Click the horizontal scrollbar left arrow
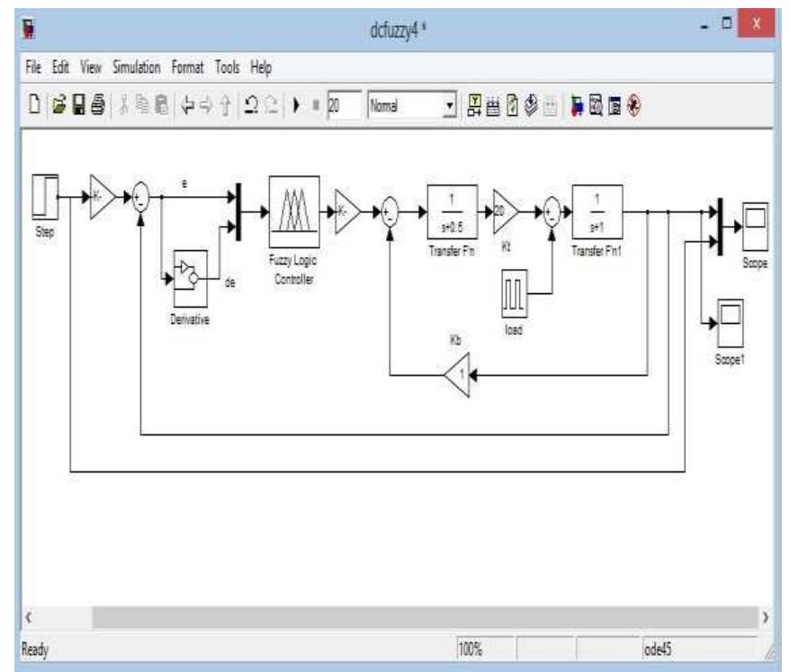Screen dimensions: 790x672 click(x=29, y=617)
